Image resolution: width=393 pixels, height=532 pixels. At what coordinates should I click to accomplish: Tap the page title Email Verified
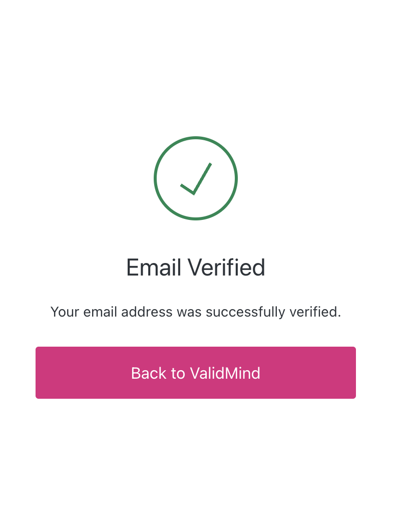click(x=196, y=267)
